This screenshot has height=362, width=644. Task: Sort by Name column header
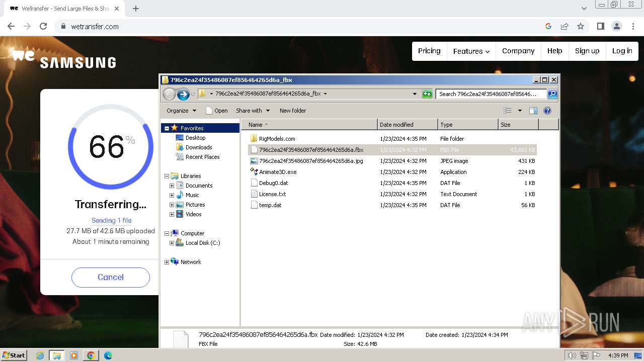click(309, 125)
